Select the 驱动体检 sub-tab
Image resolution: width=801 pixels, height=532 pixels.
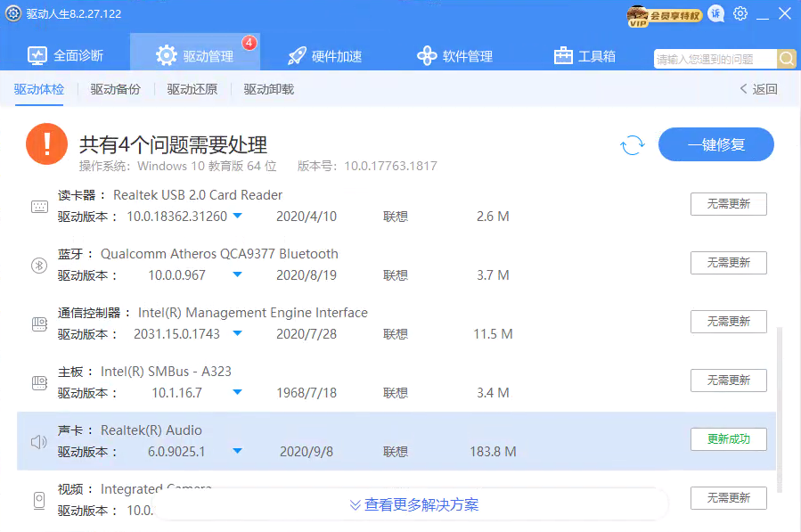click(x=39, y=89)
